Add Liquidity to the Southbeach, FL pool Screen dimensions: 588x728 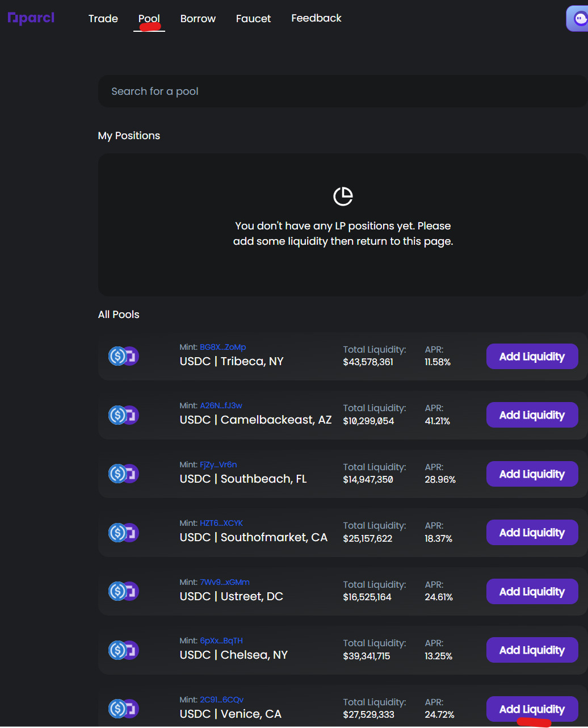click(x=532, y=474)
